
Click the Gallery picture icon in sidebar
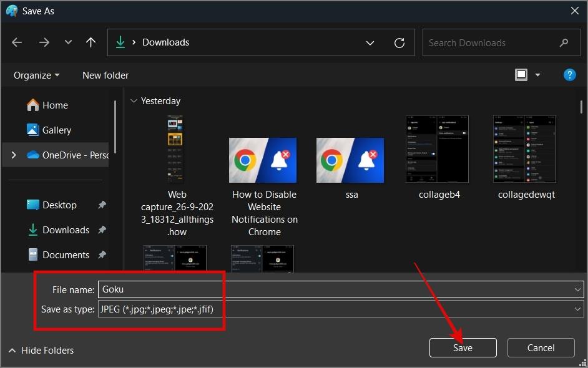pyautogui.click(x=32, y=130)
